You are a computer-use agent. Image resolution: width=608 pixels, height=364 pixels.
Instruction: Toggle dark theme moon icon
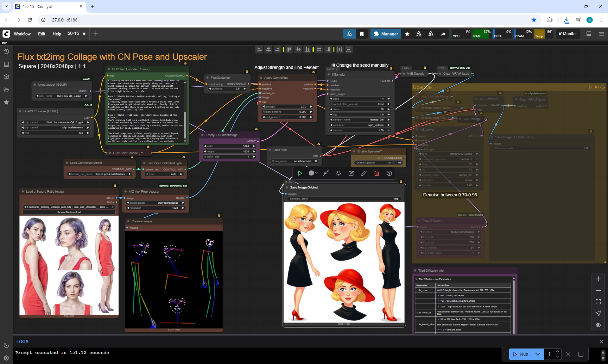tap(6, 345)
